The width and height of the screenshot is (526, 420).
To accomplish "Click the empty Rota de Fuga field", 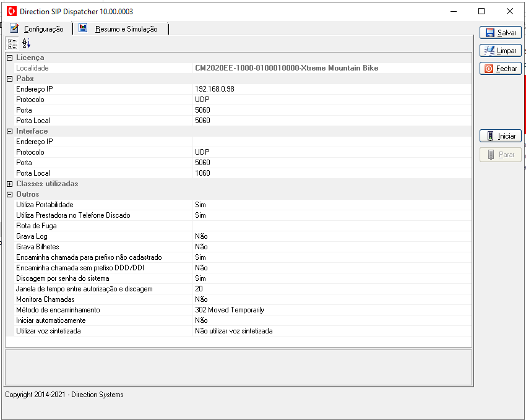I will (332, 226).
